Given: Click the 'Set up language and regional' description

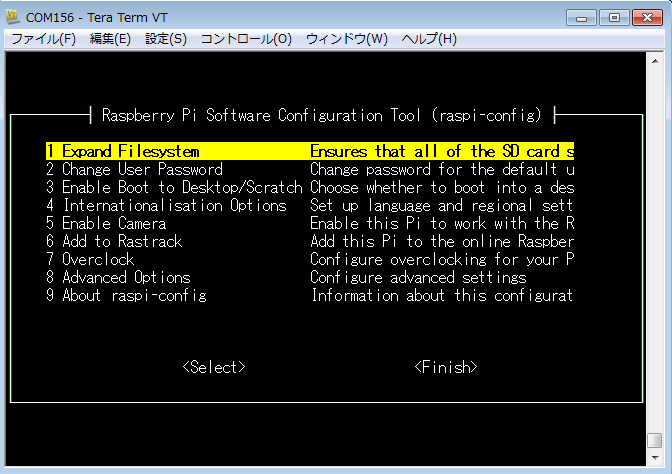Looking at the screenshot, I should (x=441, y=205).
